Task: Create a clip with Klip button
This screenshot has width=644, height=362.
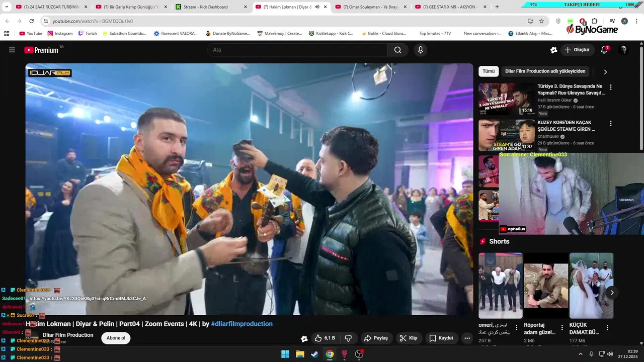Action: click(x=409, y=338)
